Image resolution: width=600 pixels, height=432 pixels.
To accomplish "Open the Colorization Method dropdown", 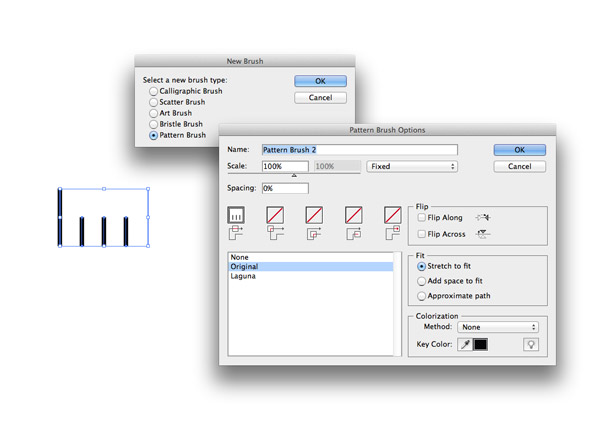I will tap(498, 327).
